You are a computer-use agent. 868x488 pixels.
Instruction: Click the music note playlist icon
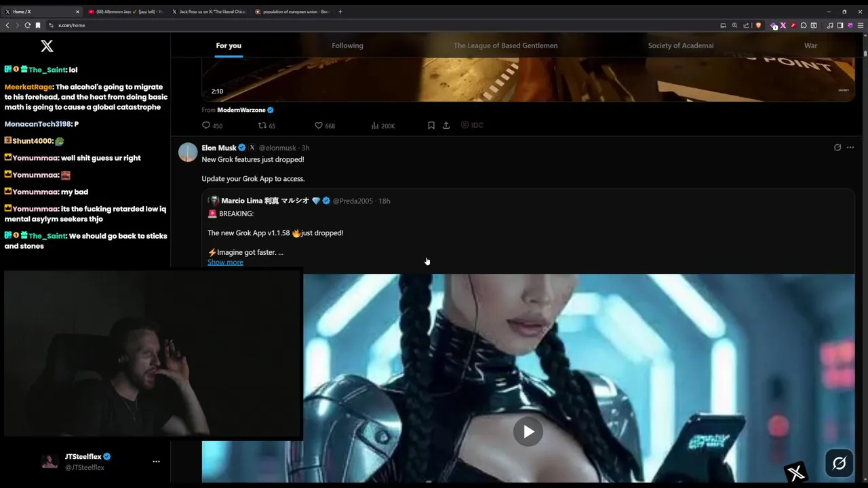[x=830, y=25]
